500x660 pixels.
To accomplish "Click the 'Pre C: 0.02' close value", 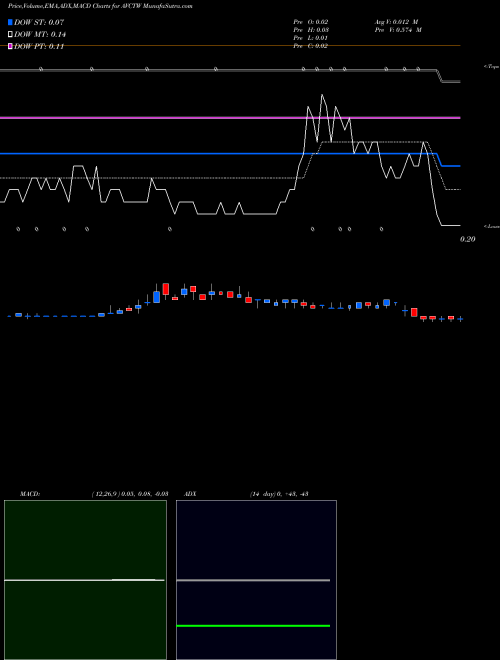I will tap(311, 46).
